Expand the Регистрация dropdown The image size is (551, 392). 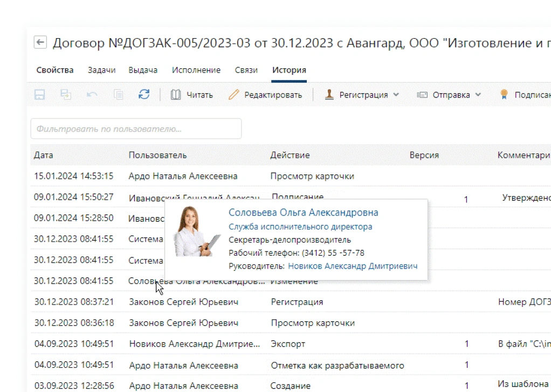362,95
